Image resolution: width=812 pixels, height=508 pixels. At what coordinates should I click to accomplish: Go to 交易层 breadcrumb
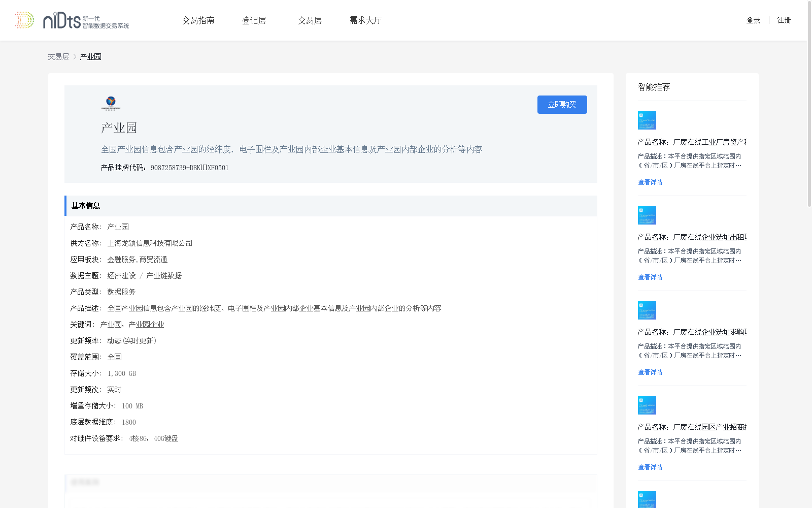click(58, 57)
